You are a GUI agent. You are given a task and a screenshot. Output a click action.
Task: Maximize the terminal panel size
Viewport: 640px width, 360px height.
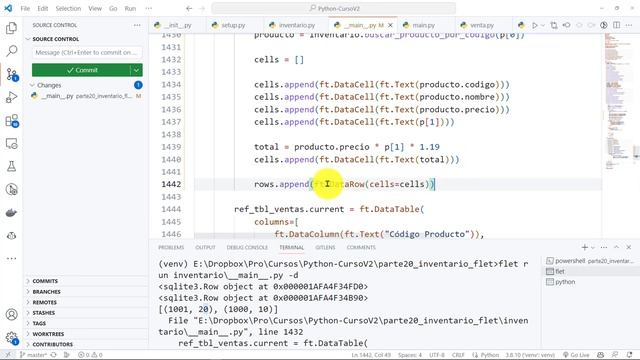click(x=616, y=247)
